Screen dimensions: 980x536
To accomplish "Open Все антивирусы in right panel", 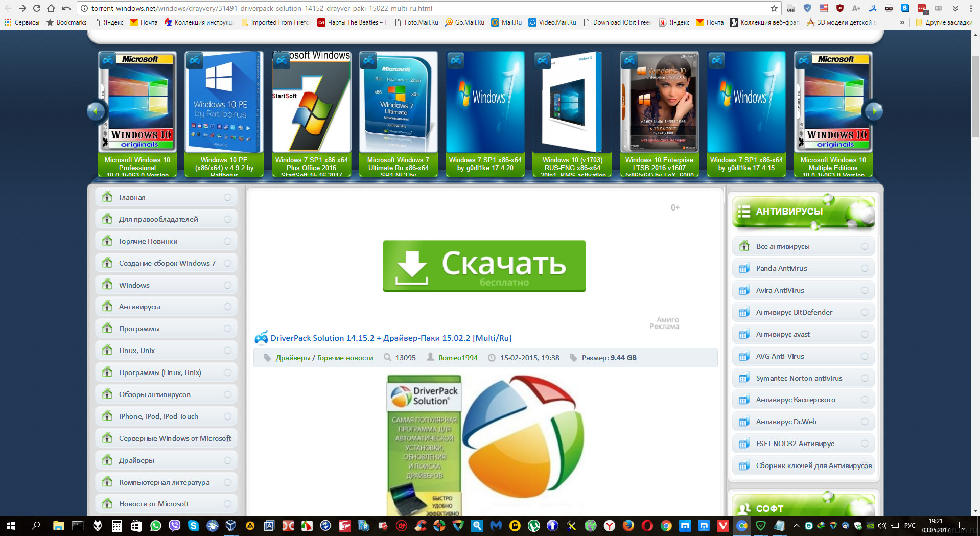I will (x=803, y=246).
